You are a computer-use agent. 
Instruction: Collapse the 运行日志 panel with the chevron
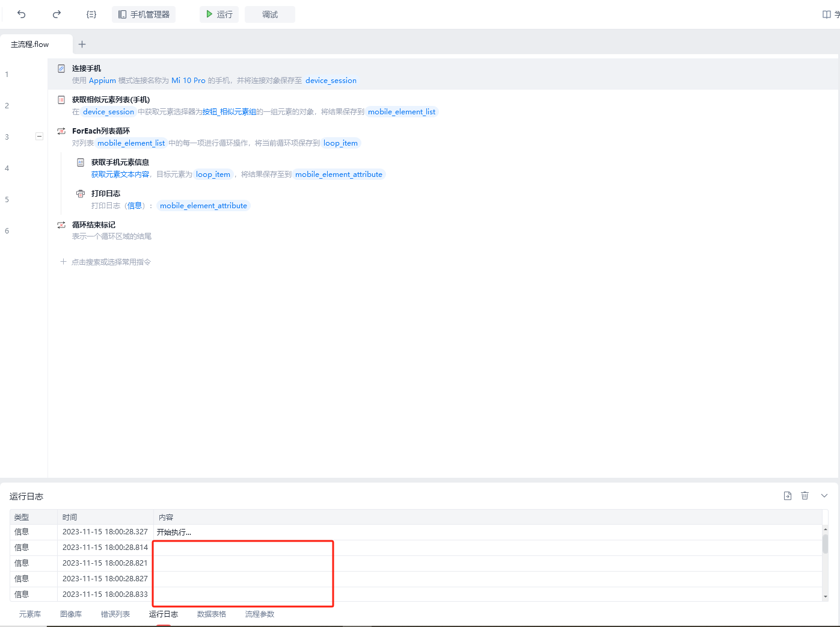824,496
